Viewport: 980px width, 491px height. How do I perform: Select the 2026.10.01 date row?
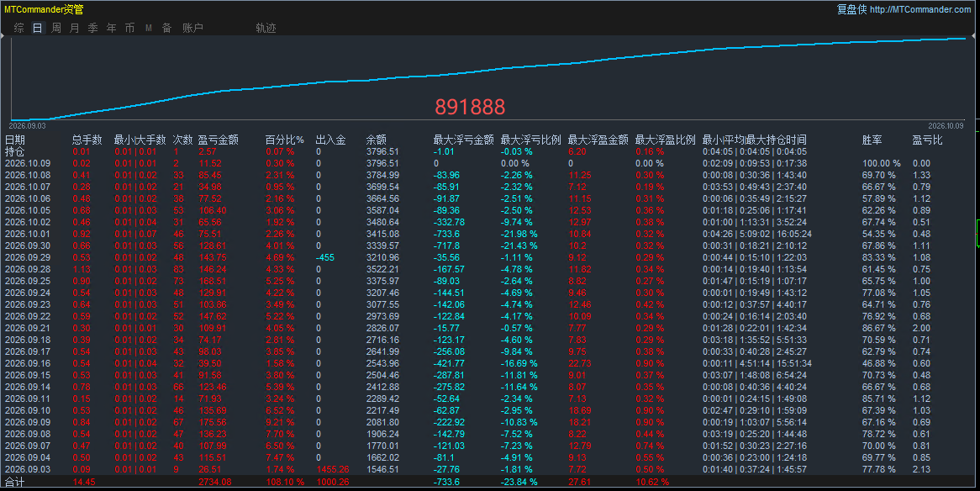[x=28, y=234]
